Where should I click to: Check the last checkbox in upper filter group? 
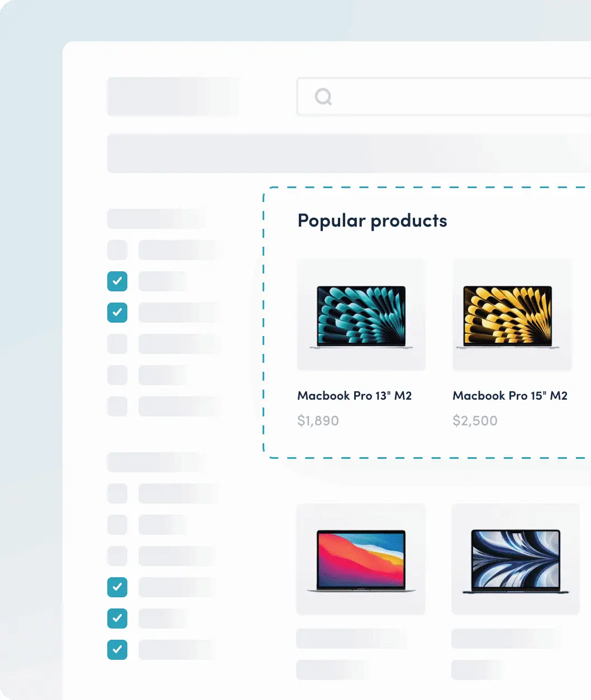point(117,406)
